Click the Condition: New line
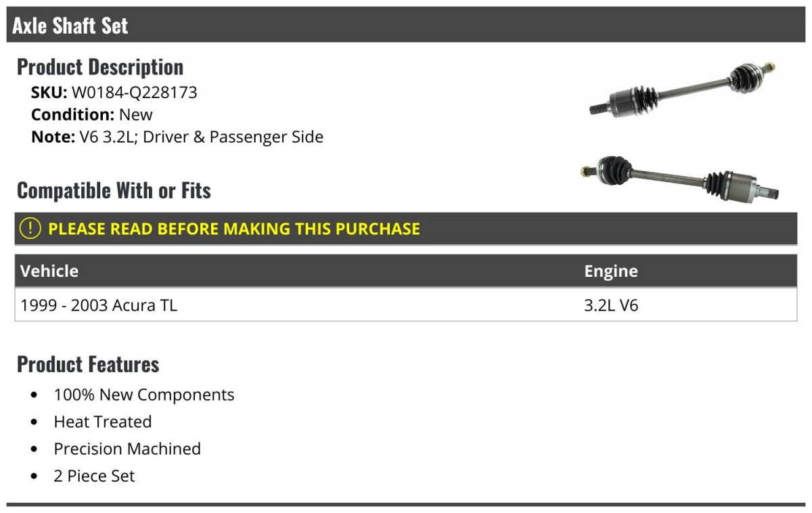The width and height of the screenshot is (812, 513). click(92, 114)
